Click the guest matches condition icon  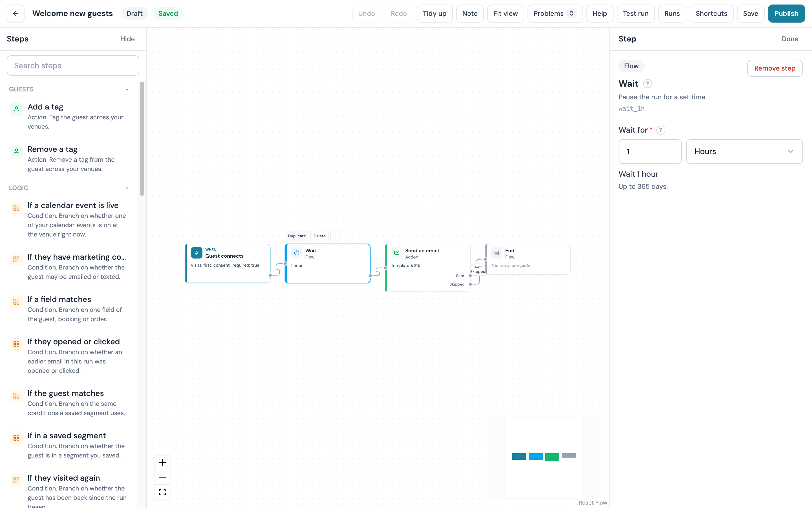(16, 396)
